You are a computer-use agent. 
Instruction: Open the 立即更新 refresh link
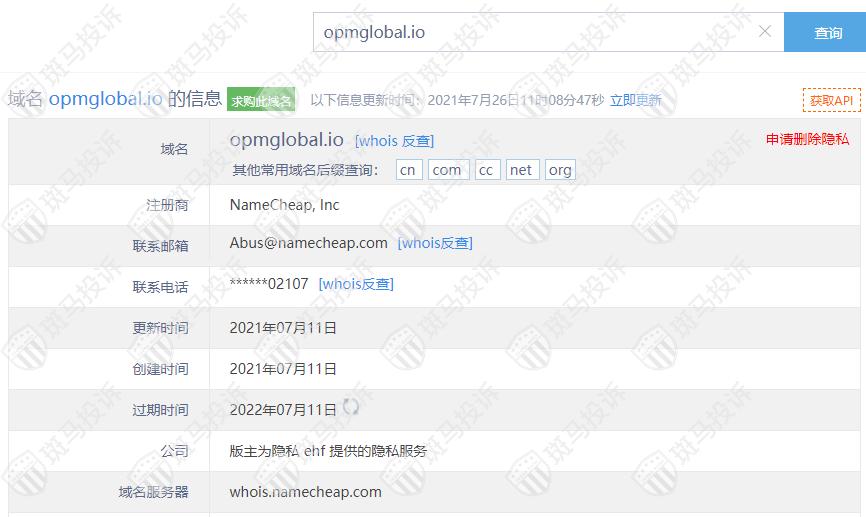pos(635,100)
